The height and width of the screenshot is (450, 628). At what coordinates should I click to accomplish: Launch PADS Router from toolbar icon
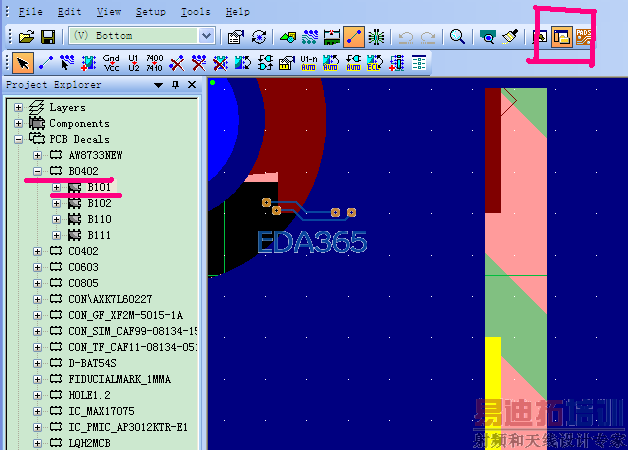(583, 37)
